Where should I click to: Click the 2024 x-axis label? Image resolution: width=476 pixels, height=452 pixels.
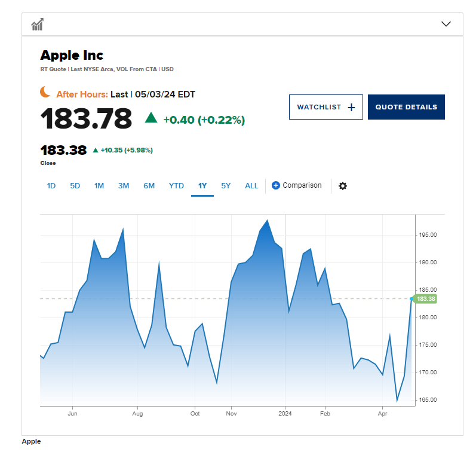coord(285,414)
